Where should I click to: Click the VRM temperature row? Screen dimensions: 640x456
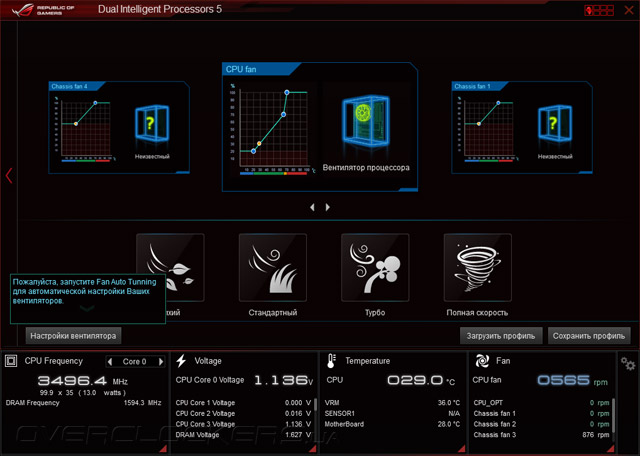click(392, 403)
